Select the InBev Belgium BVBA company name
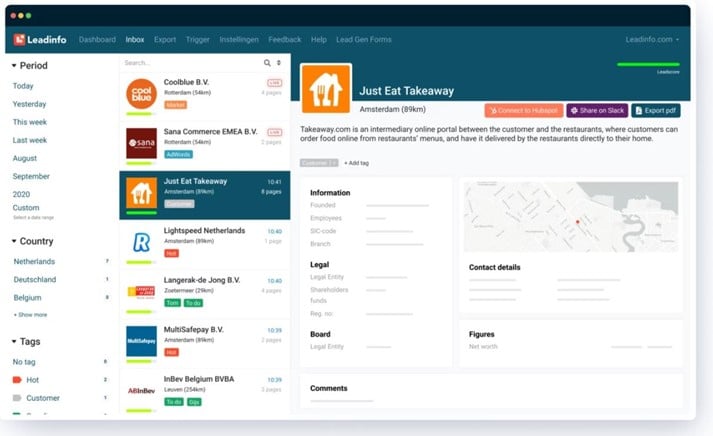Image resolution: width=713 pixels, height=436 pixels. point(199,379)
